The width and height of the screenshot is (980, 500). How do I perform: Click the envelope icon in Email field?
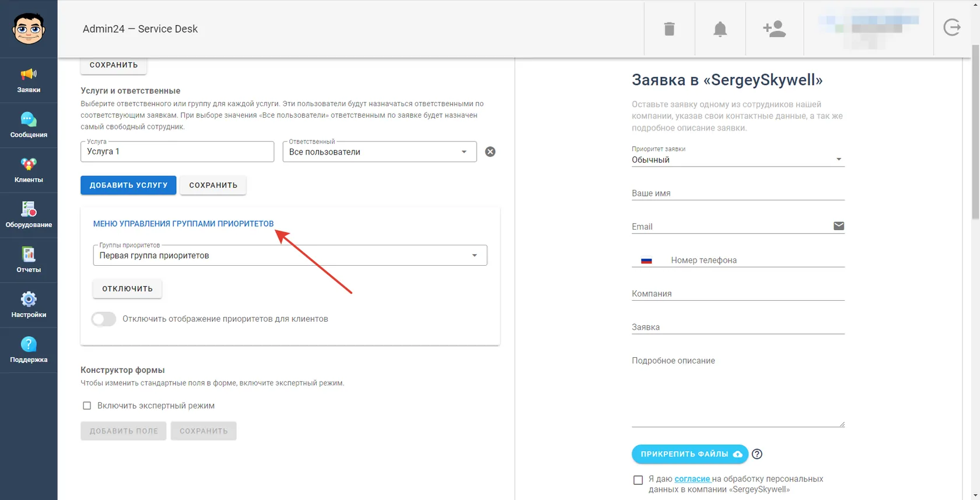tap(838, 226)
